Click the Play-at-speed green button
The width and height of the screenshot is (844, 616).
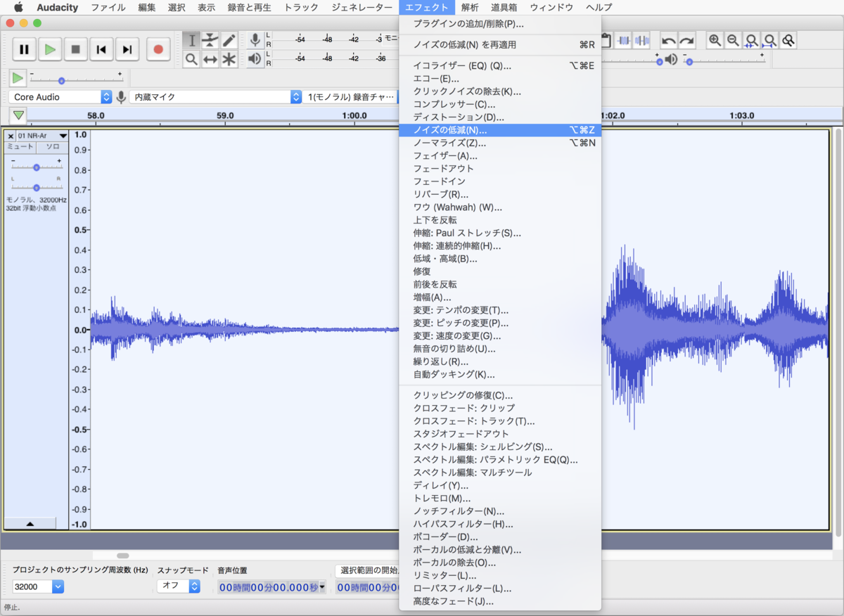[x=18, y=78]
